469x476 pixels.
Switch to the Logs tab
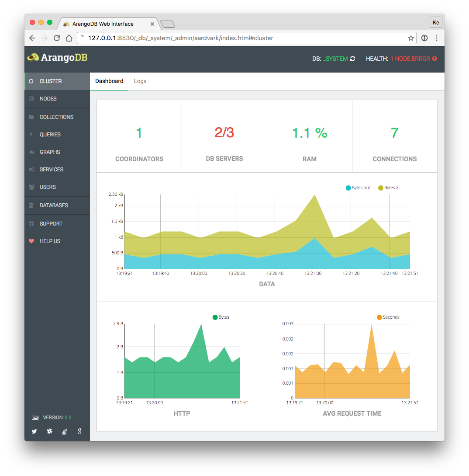(x=140, y=81)
